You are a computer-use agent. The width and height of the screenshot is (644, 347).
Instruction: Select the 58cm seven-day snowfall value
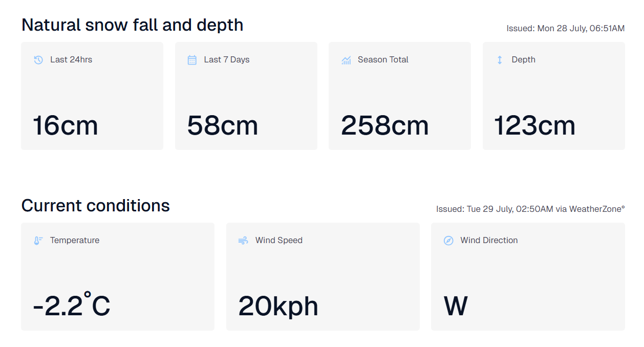click(223, 126)
